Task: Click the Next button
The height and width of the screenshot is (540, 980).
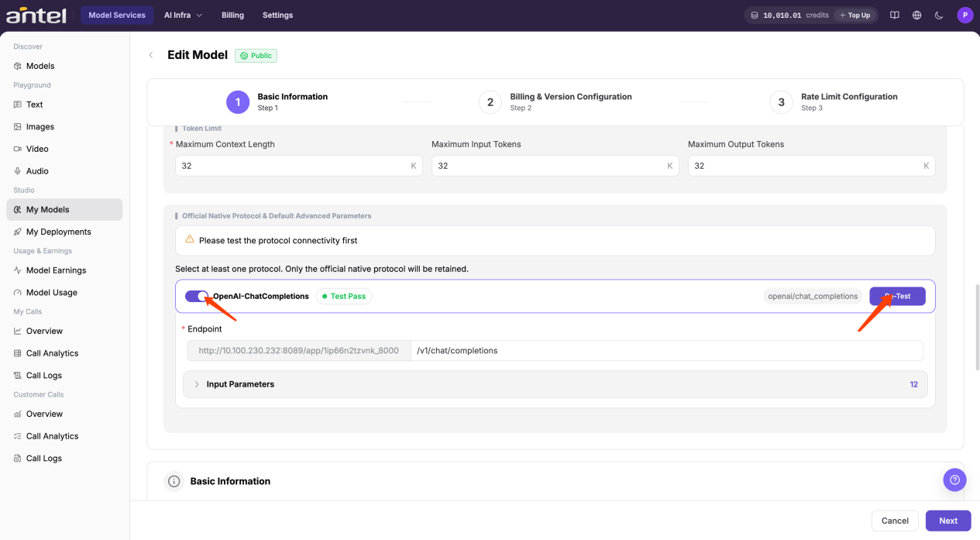Action: [948, 521]
